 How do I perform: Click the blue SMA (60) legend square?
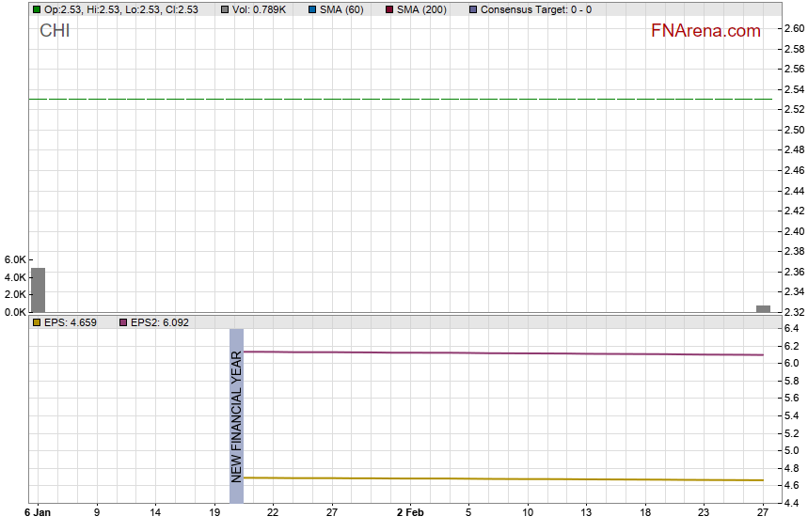pos(312,9)
